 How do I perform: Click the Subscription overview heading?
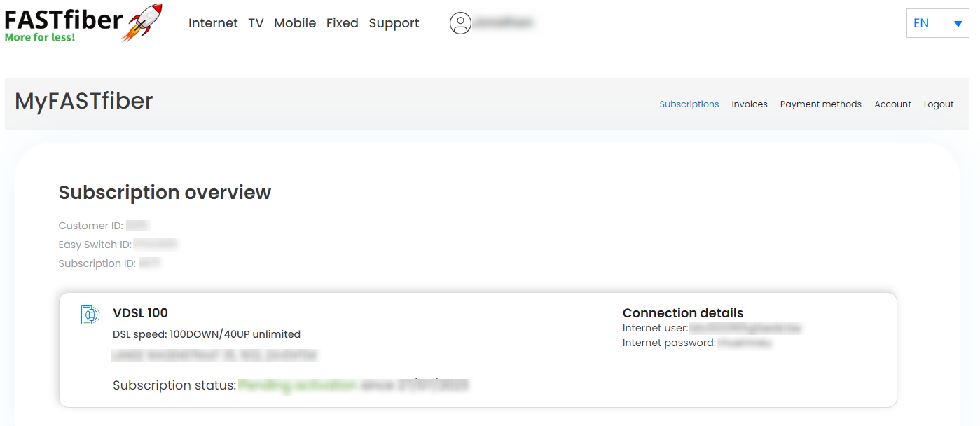(165, 193)
